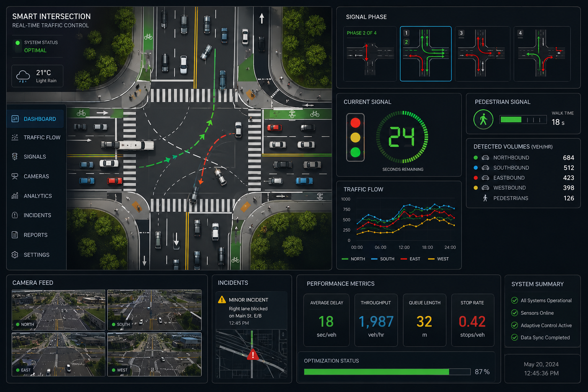Click the pedestrian walk signal icon
Viewport: 588px width, 392px height.
[x=483, y=119]
